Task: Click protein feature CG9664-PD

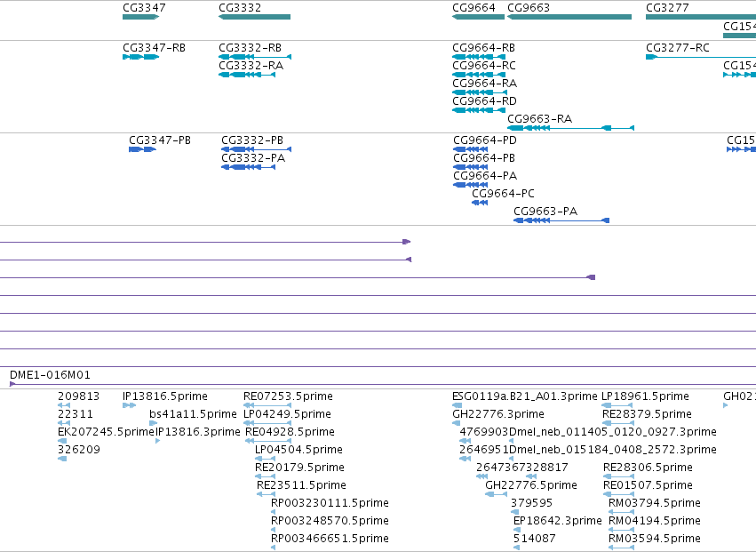Action: point(471,149)
